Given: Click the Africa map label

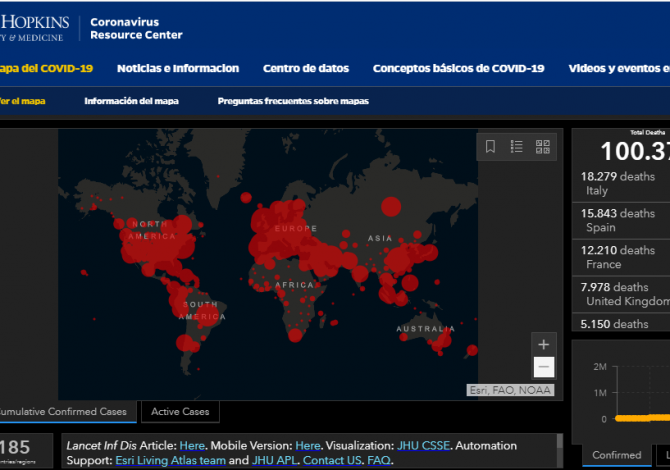Looking at the screenshot, I should point(294,285).
